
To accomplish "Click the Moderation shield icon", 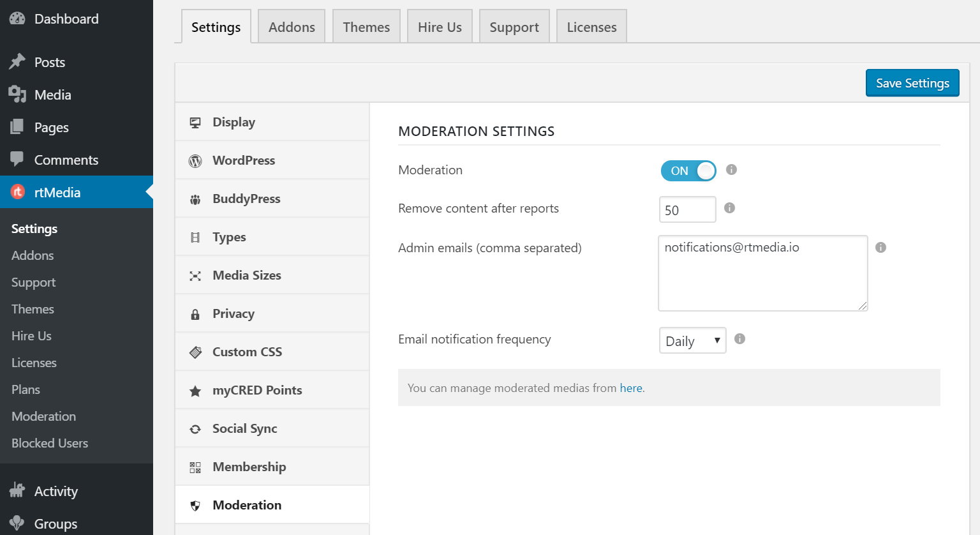I will click(x=196, y=504).
